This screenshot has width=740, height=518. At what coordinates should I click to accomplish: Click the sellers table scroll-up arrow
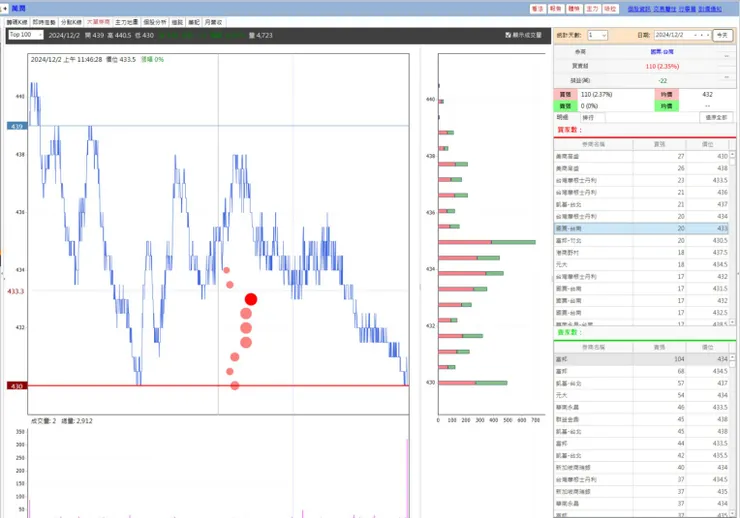click(x=732, y=357)
